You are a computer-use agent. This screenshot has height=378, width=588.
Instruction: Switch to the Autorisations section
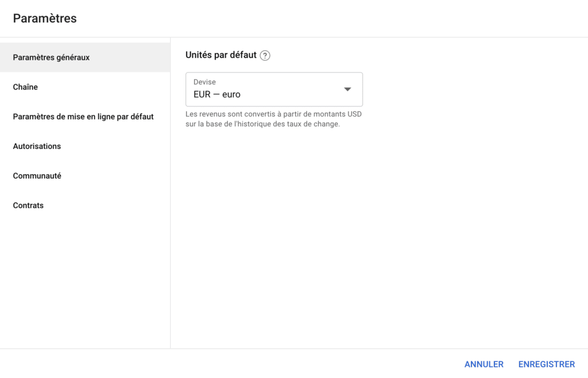[x=37, y=146]
